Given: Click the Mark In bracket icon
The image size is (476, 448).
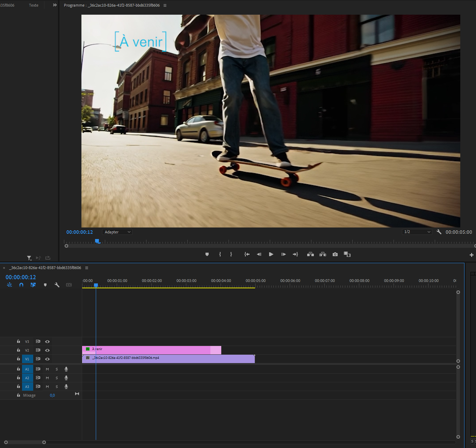Looking at the screenshot, I should 220,254.
